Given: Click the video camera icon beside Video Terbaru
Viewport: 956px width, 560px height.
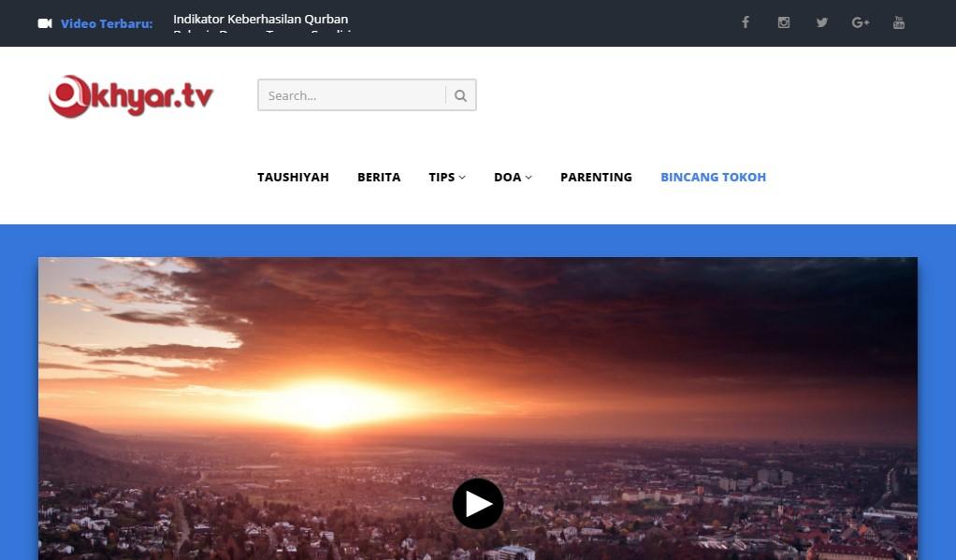Looking at the screenshot, I should (x=45, y=23).
